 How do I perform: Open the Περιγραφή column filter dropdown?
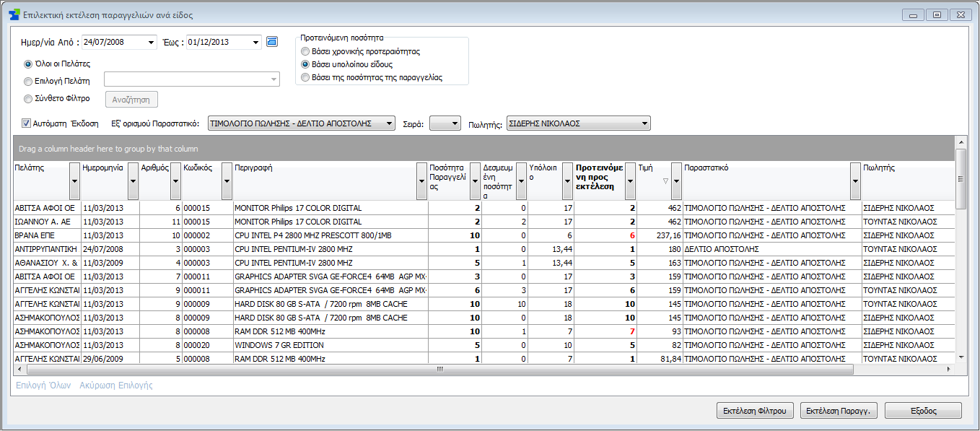[x=423, y=180]
